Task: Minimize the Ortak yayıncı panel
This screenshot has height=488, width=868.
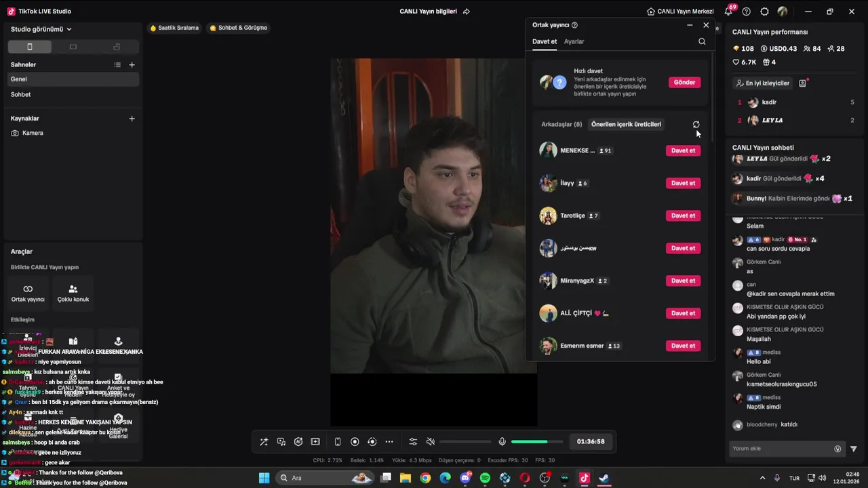Action: point(690,25)
